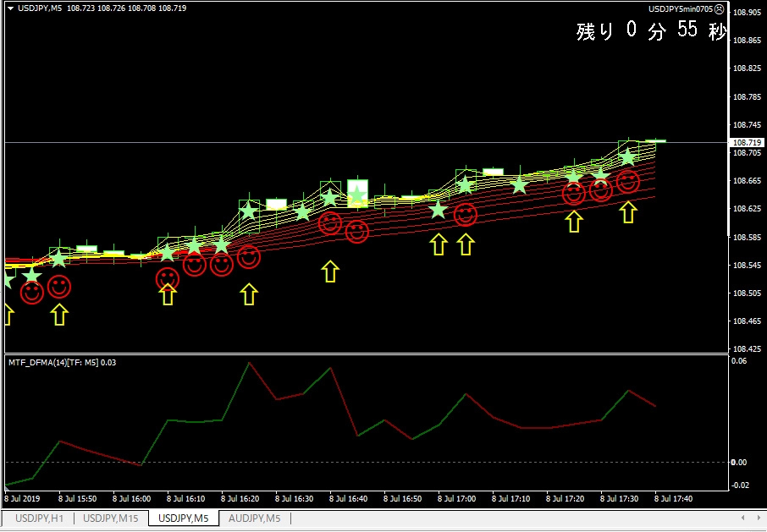767x532 pixels.
Task: Select the active USDJPY,M5 chart tab
Action: 184,518
